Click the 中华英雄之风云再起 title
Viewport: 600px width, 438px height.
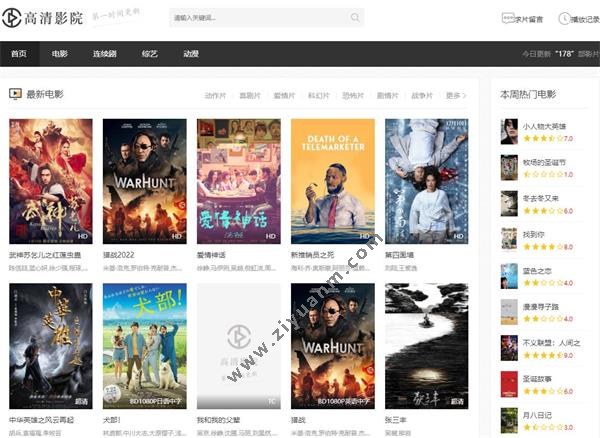[x=41, y=420]
